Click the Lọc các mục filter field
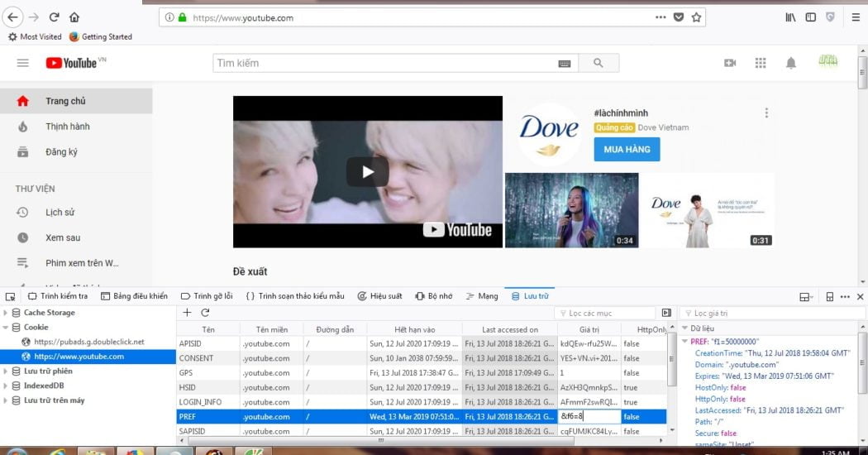Screen dimensions: 868x455 (604, 314)
